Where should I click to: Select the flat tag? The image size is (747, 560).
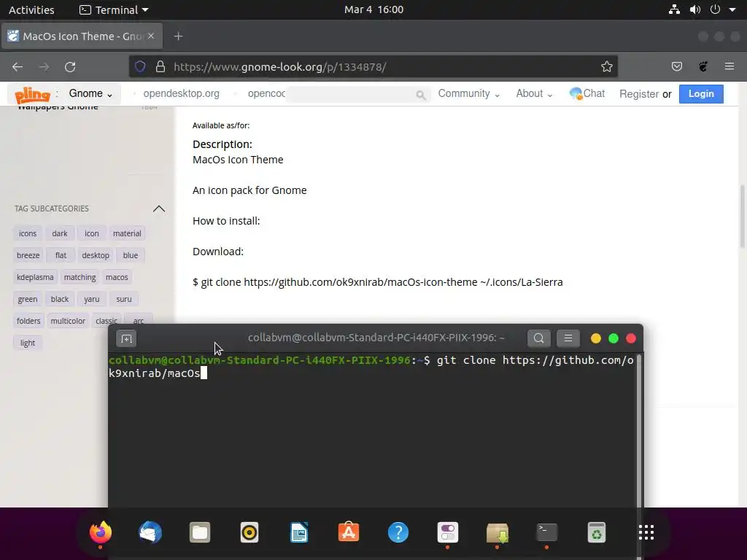tap(61, 256)
